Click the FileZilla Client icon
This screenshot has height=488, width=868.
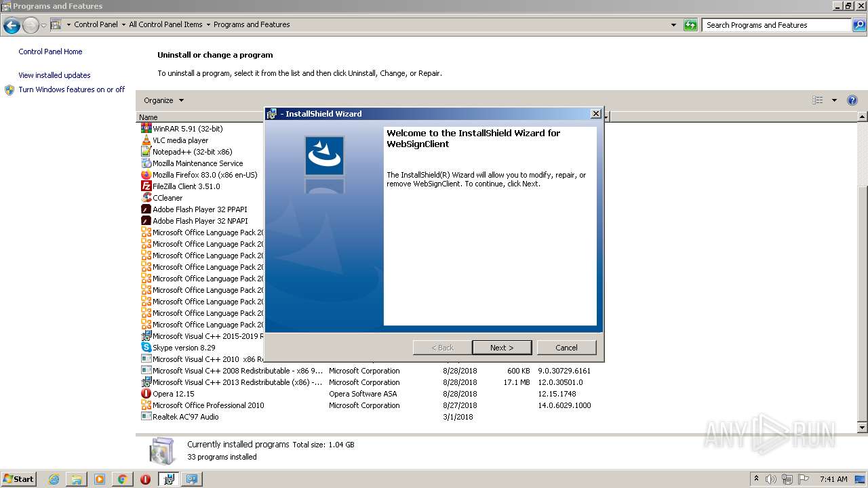[146, 186]
